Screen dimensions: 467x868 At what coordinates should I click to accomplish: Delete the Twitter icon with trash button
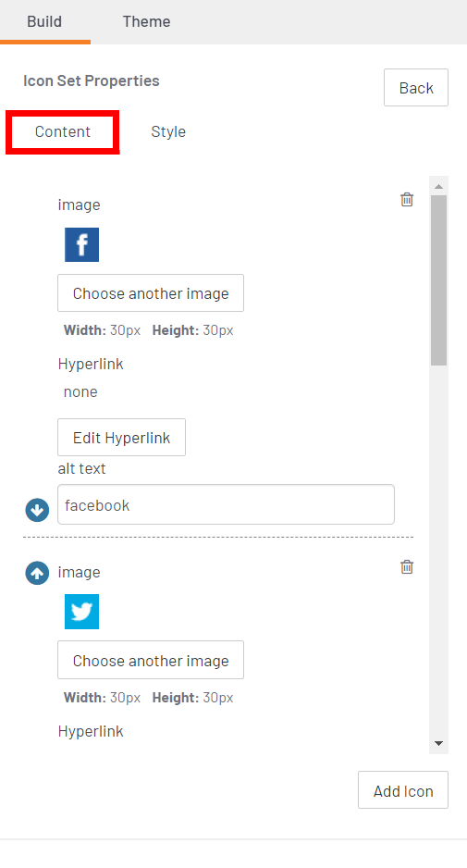pyautogui.click(x=407, y=567)
